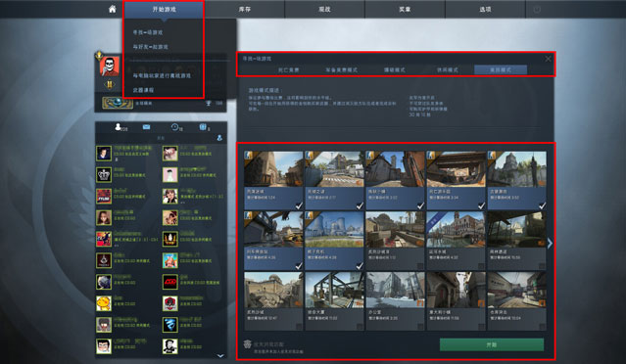Switch to 死亡竞赛 game mode tab
This screenshot has width=626, height=364.
288,69
